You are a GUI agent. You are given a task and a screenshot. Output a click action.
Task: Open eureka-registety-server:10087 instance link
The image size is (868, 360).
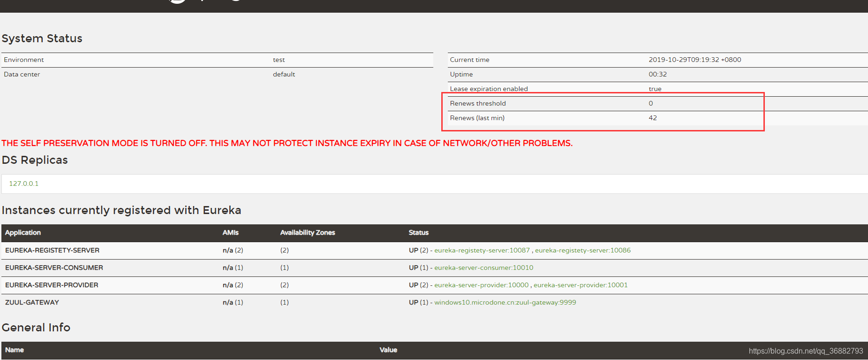pos(482,250)
